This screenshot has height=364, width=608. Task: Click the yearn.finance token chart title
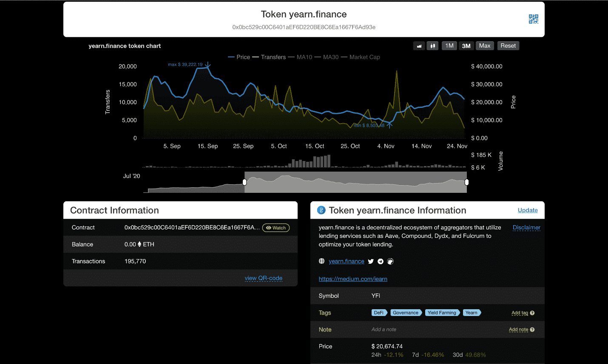[125, 46]
